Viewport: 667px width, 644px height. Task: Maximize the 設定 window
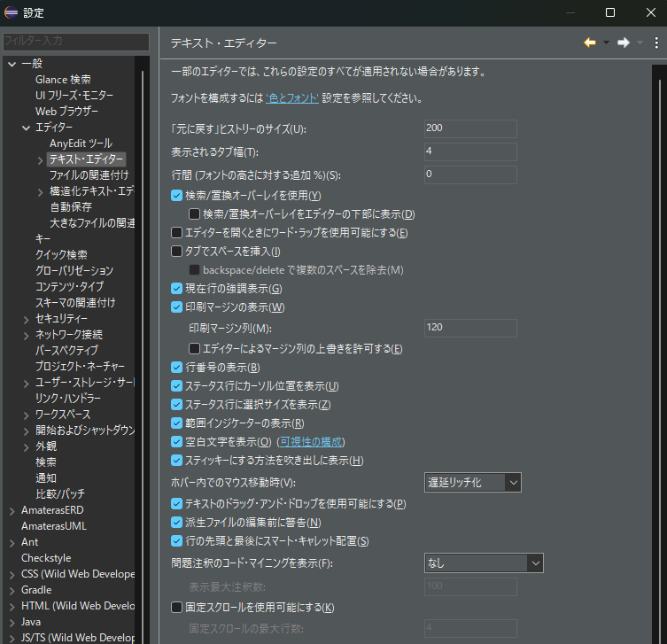(x=610, y=12)
